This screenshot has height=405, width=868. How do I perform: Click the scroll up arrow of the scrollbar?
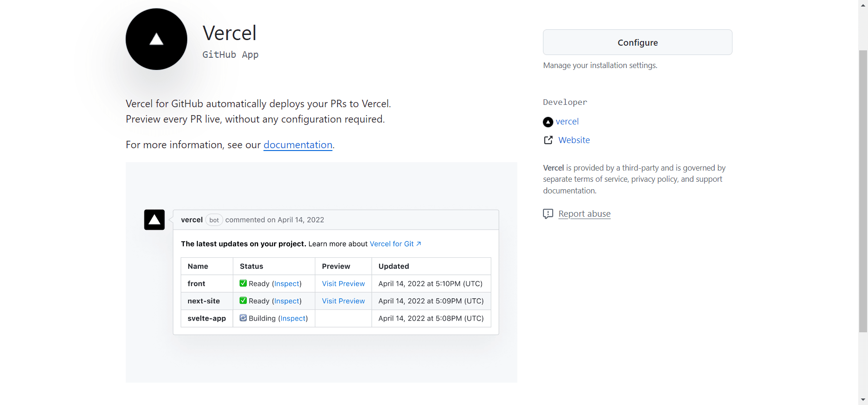(x=863, y=4)
